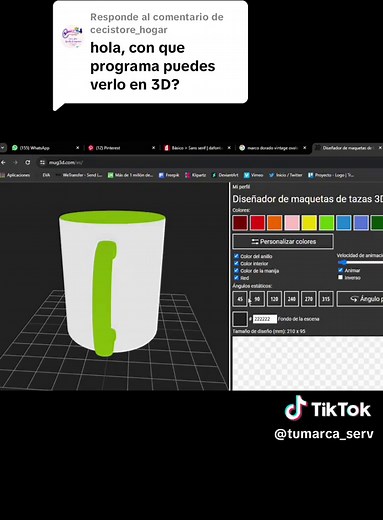Pick the dark maroon color swatch

pyautogui.click(x=240, y=223)
